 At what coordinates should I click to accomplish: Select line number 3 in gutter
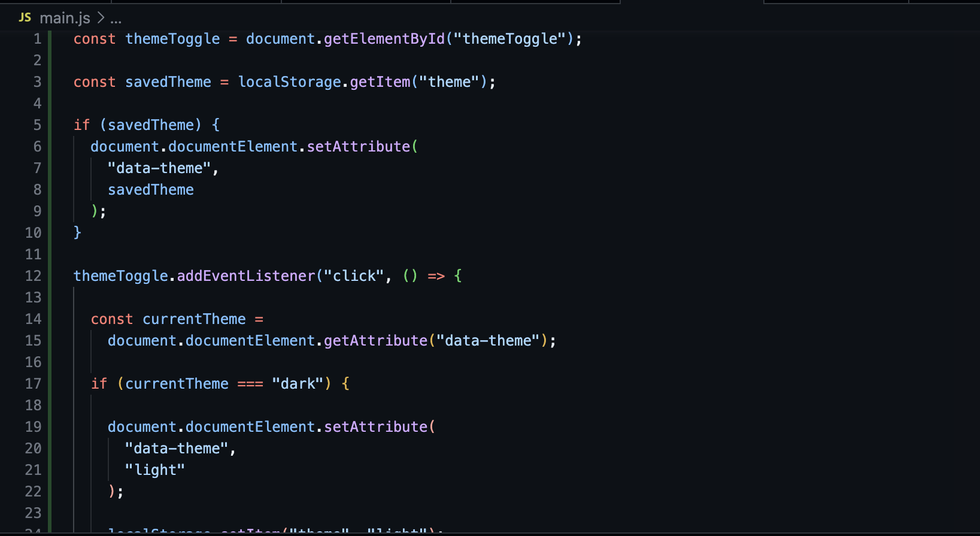[x=37, y=82]
